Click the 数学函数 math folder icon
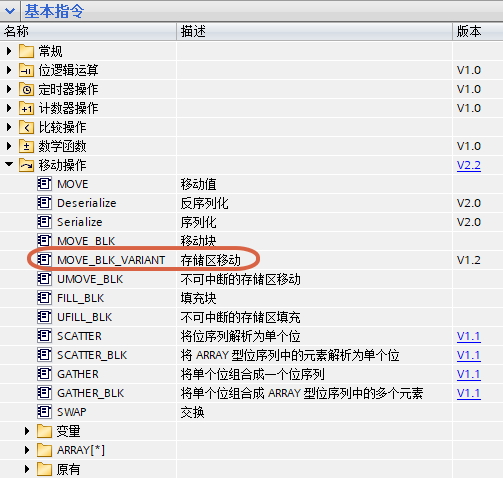Viewport: 503px width, 478px height. 26,146
